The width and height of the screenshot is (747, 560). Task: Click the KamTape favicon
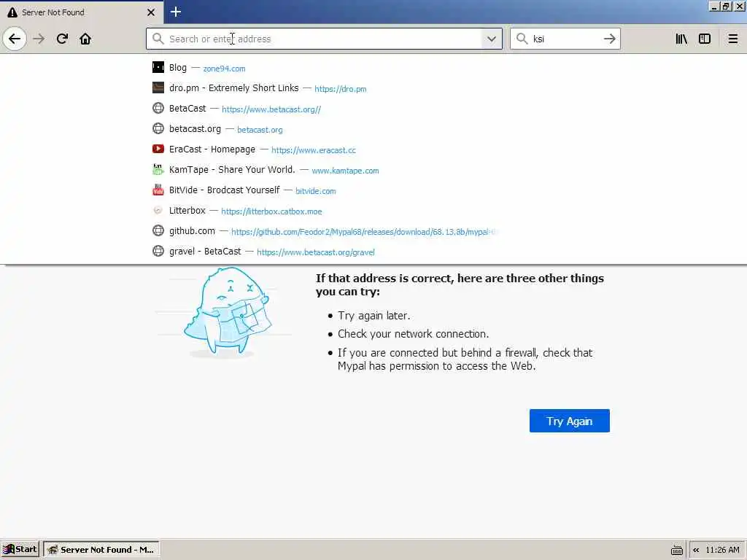(158, 169)
